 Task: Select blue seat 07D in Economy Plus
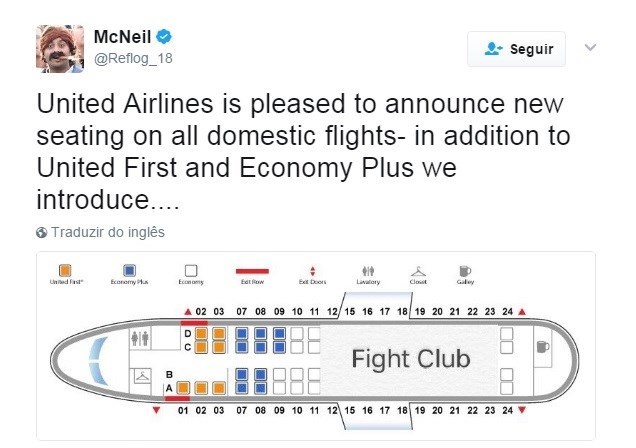pyautogui.click(x=242, y=334)
